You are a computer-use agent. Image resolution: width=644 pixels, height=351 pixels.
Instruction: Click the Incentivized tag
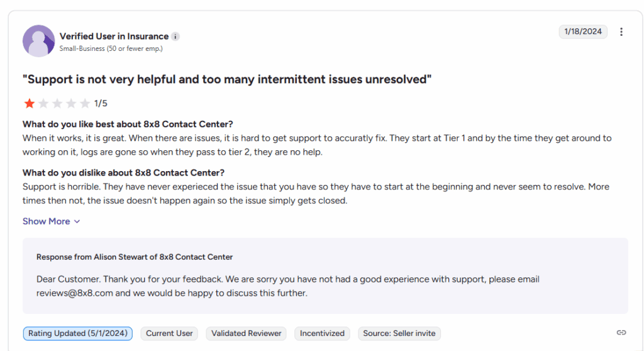click(322, 333)
